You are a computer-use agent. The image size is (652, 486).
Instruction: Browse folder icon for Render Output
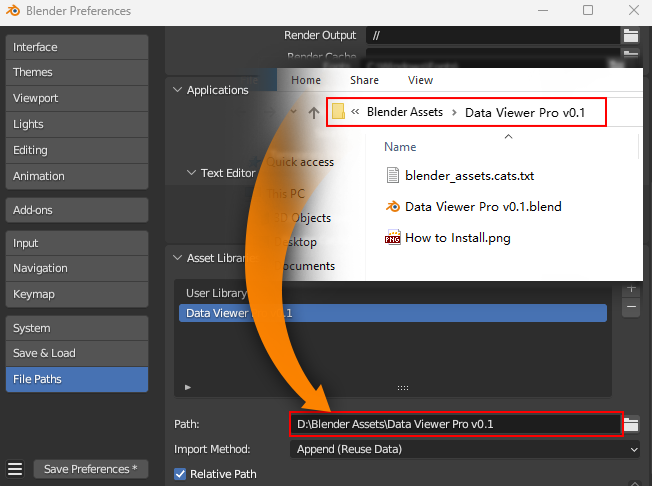point(631,35)
